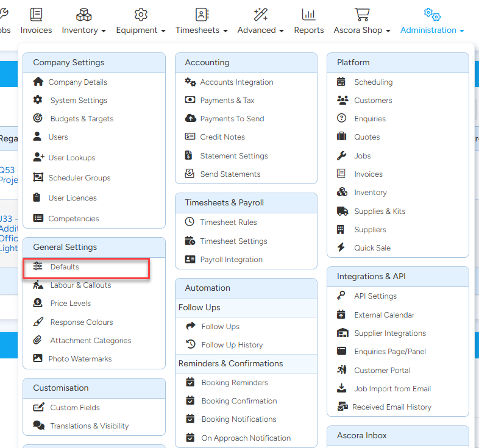Screen dimensions: 479x448
Task: Click the Budgets & Targets bullseye icon
Action: click(38, 119)
